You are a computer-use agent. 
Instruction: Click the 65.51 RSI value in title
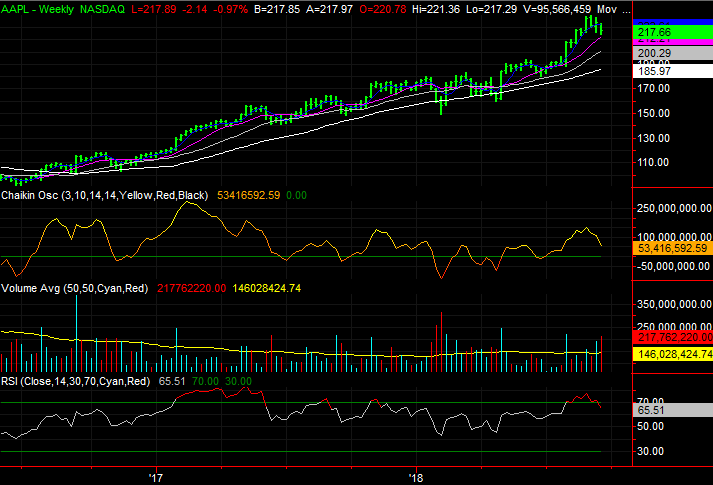(x=172, y=381)
